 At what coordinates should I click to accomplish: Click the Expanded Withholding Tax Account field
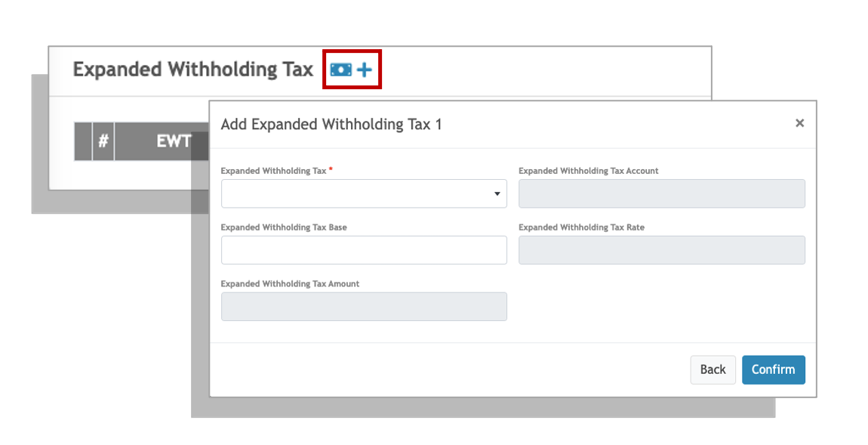[x=661, y=193]
